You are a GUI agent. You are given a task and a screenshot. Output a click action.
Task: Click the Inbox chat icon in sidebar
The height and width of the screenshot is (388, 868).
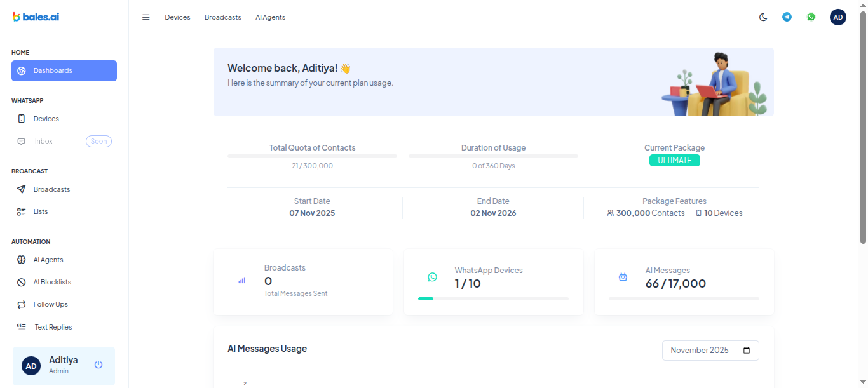22,141
